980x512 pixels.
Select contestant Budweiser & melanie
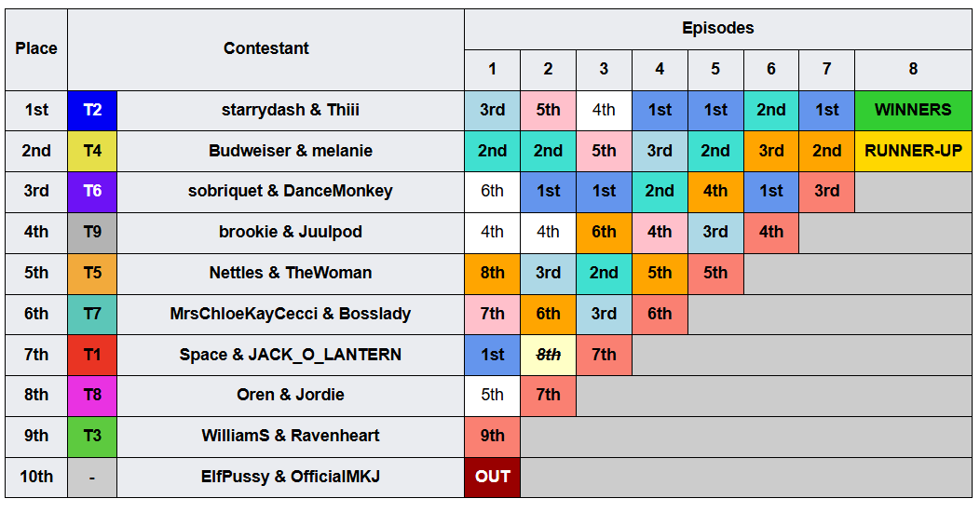tap(290, 151)
